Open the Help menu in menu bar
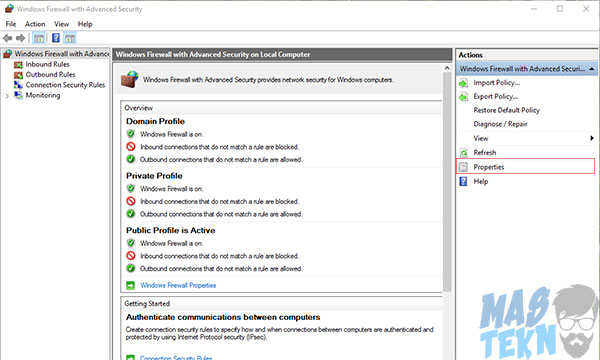 point(85,24)
